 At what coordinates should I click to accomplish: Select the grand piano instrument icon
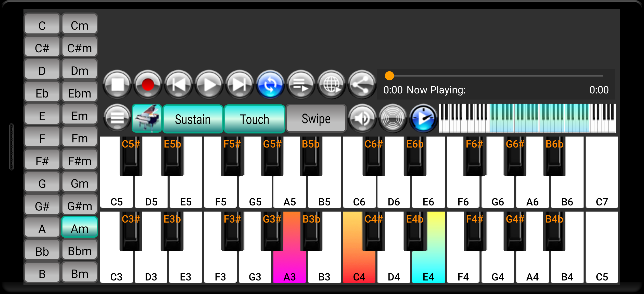click(x=147, y=118)
